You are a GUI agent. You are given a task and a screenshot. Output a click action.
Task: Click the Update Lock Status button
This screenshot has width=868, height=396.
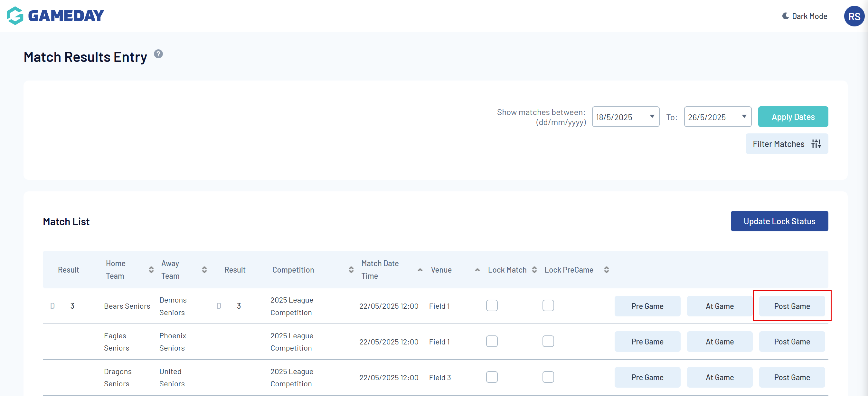779,221
